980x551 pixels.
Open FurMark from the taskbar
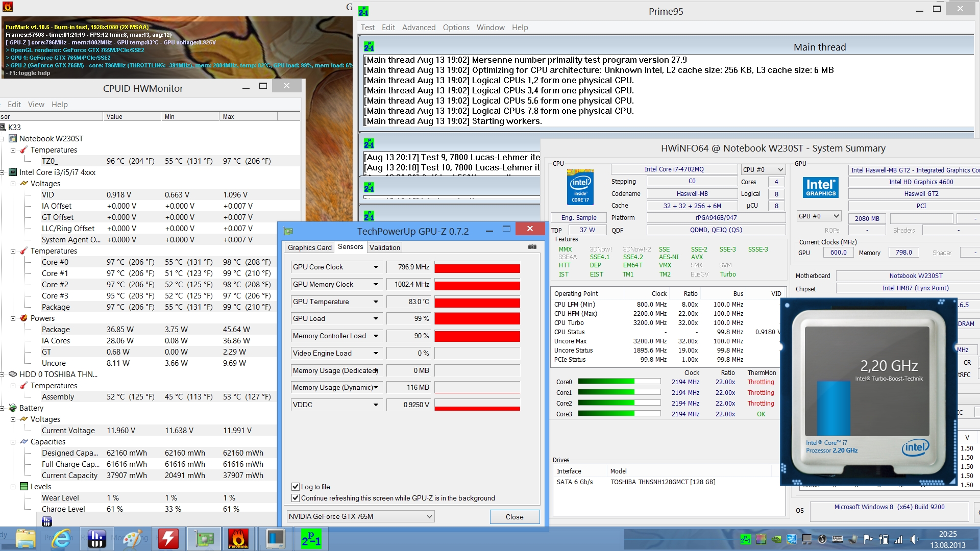(x=238, y=539)
